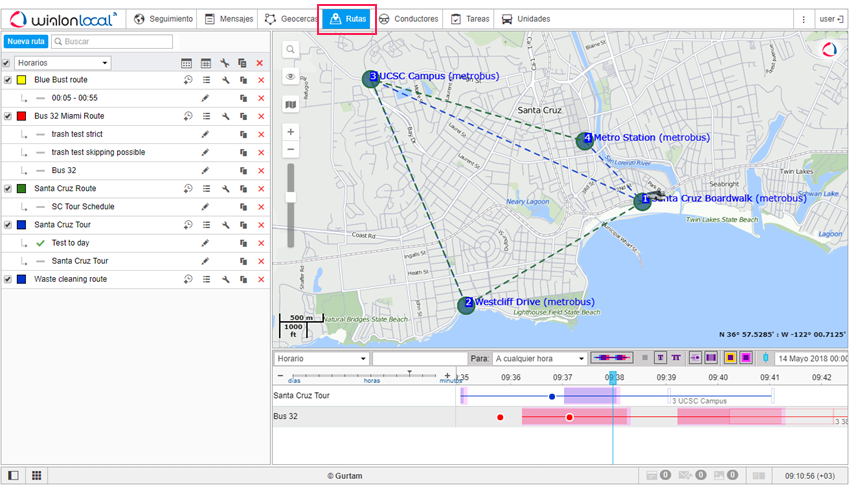The height and width of the screenshot is (485, 849).
Task: Switch to the Conductores tab
Action: [x=409, y=19]
